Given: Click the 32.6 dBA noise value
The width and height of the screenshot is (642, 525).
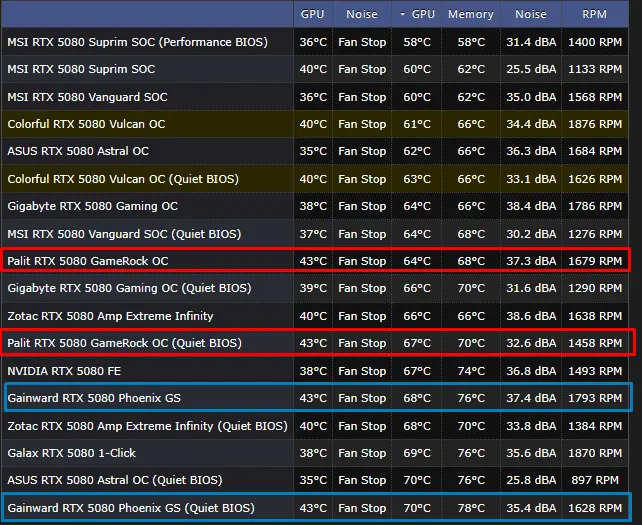Looking at the screenshot, I should 531,343.
